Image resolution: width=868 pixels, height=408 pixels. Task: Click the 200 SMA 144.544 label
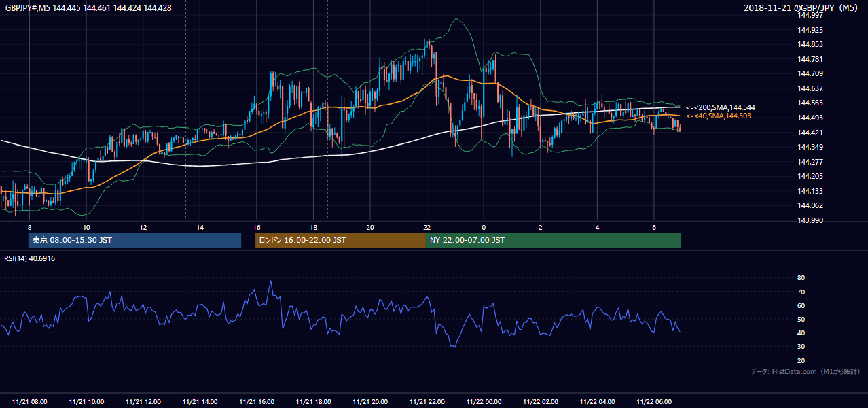click(x=720, y=107)
